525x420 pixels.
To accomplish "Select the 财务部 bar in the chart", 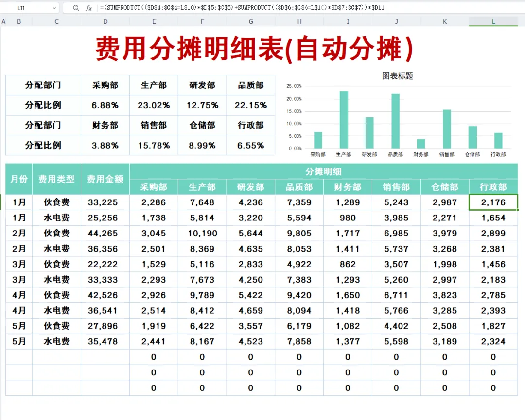I will click(421, 144).
